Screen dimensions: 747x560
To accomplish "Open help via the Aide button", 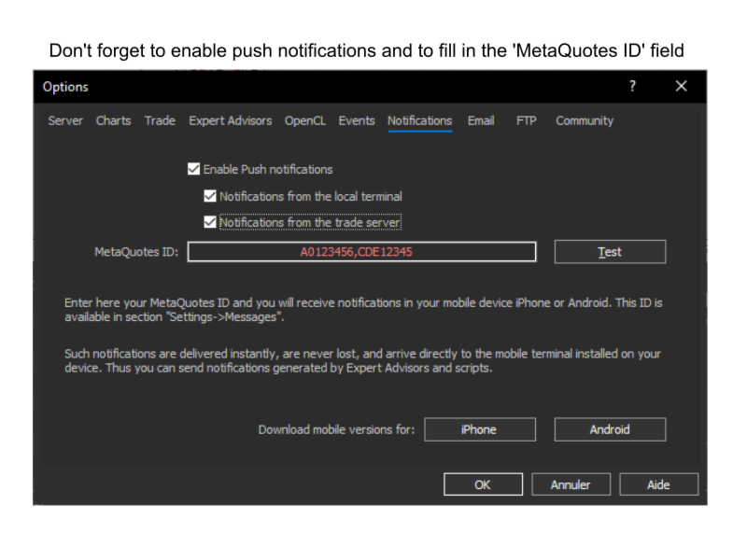I will [x=659, y=484].
